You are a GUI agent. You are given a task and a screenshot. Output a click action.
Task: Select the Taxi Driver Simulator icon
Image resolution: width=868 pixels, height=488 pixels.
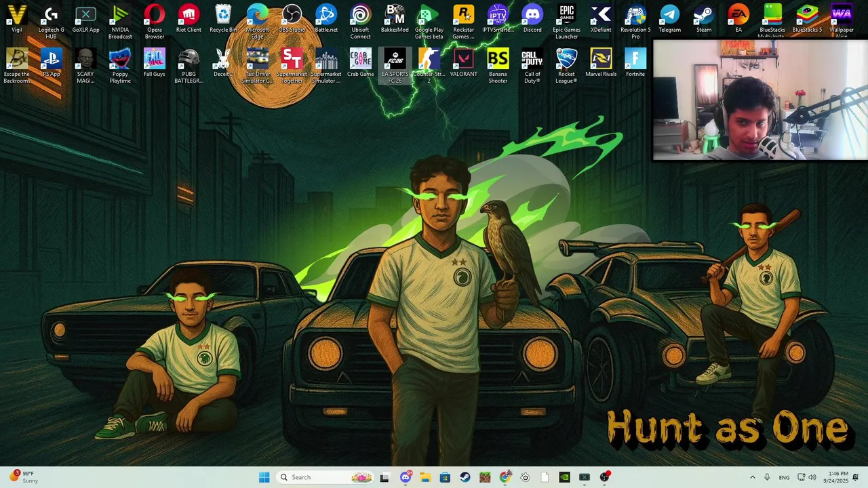click(x=258, y=66)
